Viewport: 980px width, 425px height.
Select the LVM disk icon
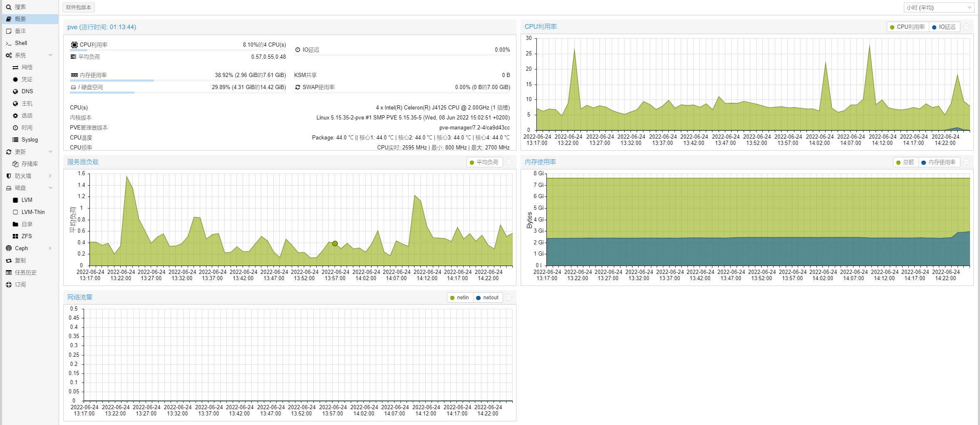[x=15, y=200]
